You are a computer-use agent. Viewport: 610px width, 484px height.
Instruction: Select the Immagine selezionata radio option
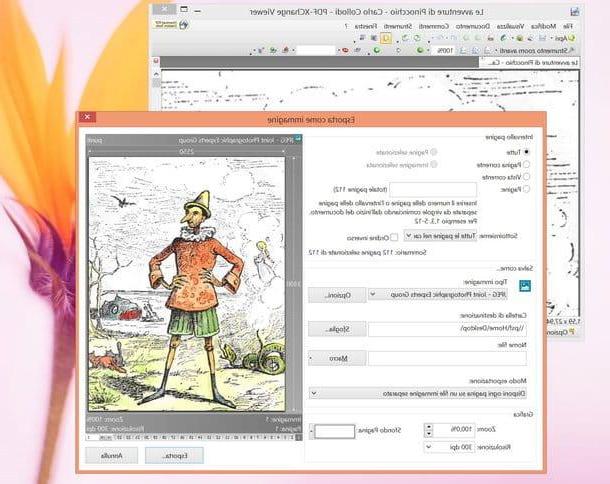(433, 164)
